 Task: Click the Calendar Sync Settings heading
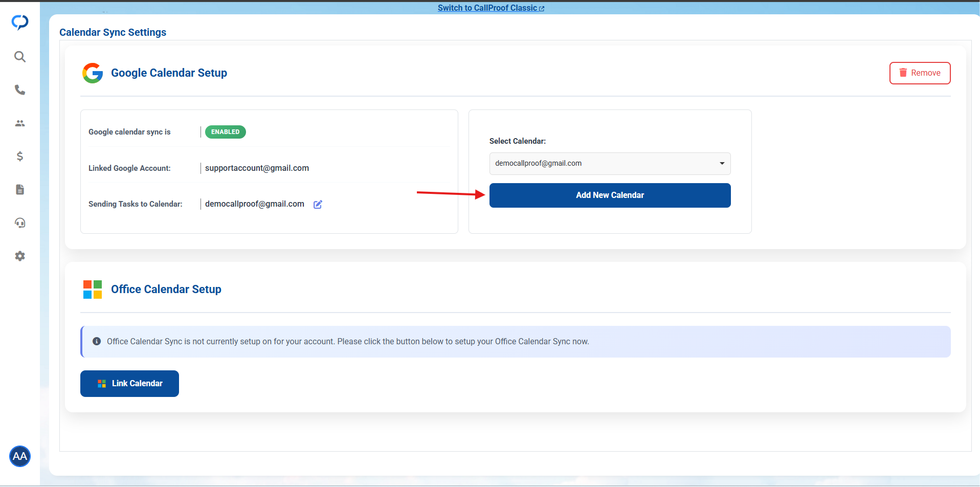coord(113,32)
